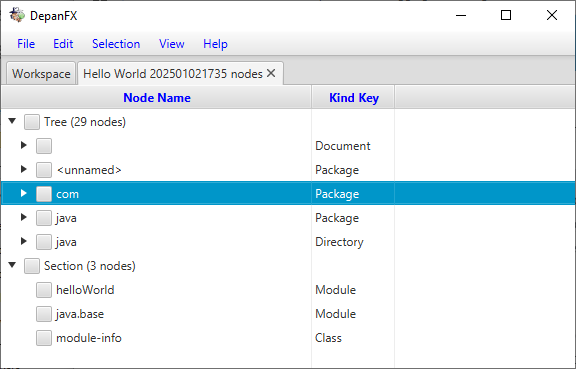The image size is (576, 369).
Task: Check the module-info class checkbox
Action: click(x=44, y=338)
